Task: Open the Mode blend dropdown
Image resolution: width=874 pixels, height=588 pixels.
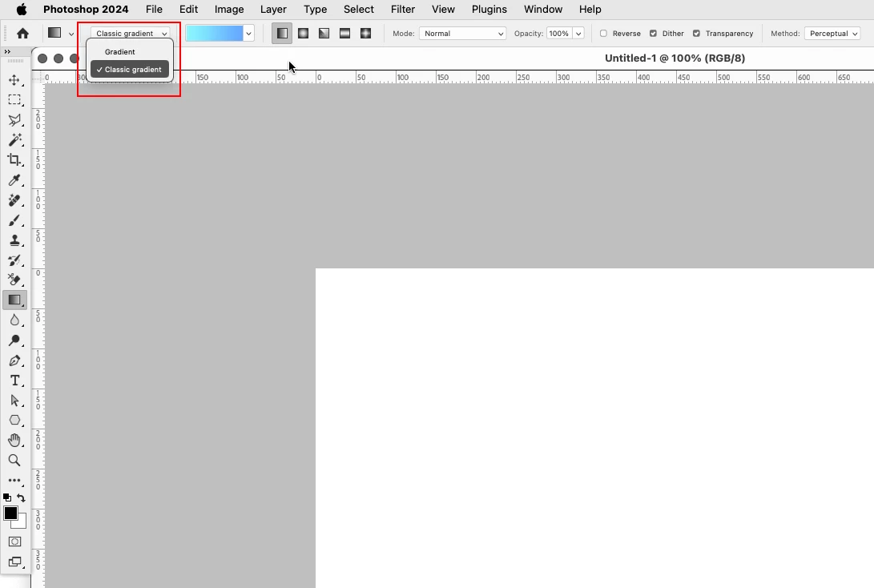Action: [463, 34]
